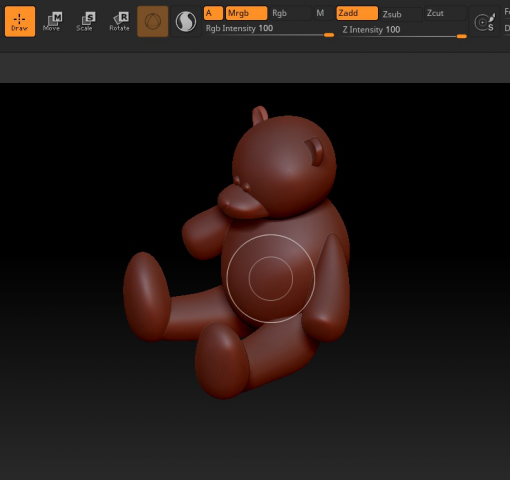Click the Z Intensity 100 slider
This screenshot has height=480, width=510.
click(404, 31)
